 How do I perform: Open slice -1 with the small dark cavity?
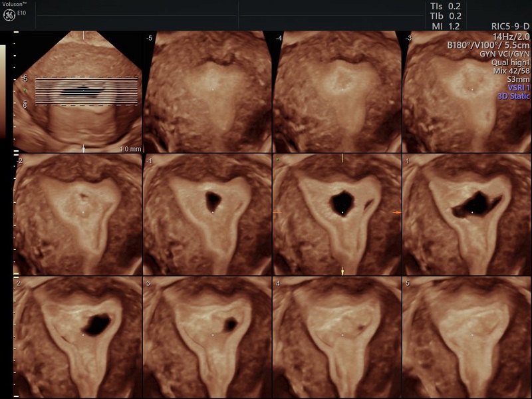pyautogui.click(x=208, y=214)
